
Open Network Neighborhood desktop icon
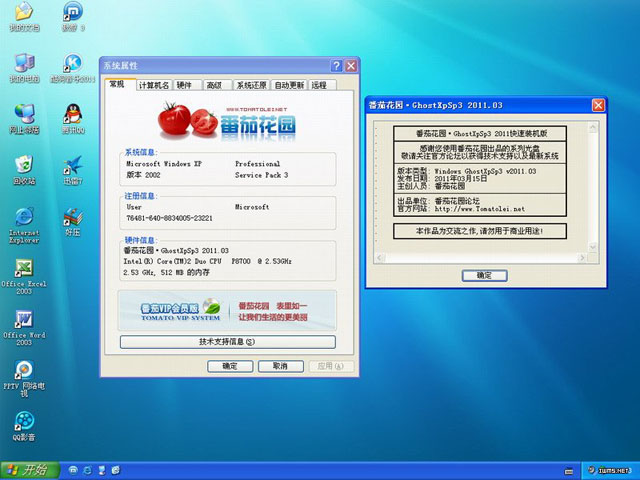[24, 119]
